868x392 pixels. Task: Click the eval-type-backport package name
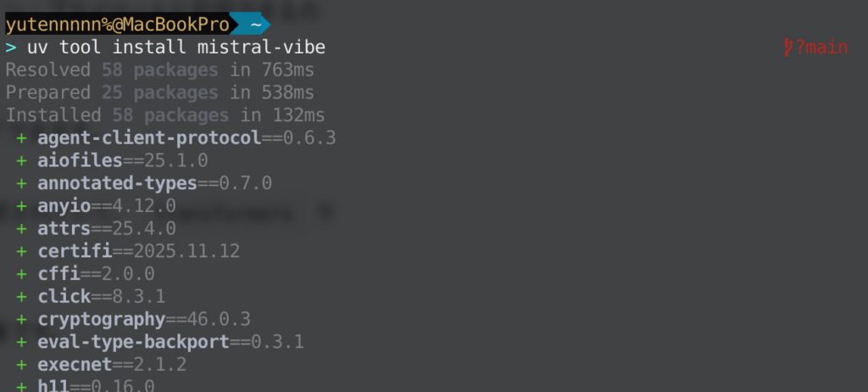coord(134,342)
